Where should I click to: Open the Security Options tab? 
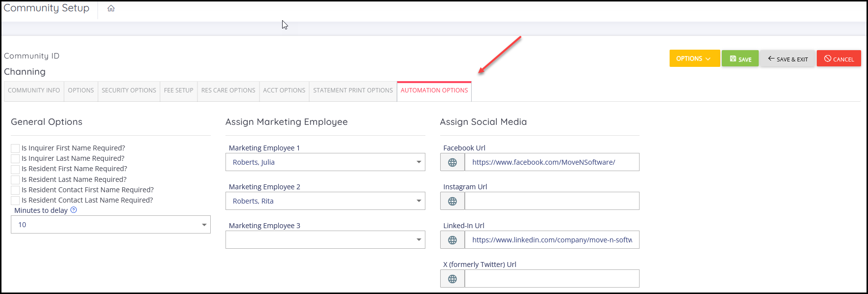[x=129, y=91]
